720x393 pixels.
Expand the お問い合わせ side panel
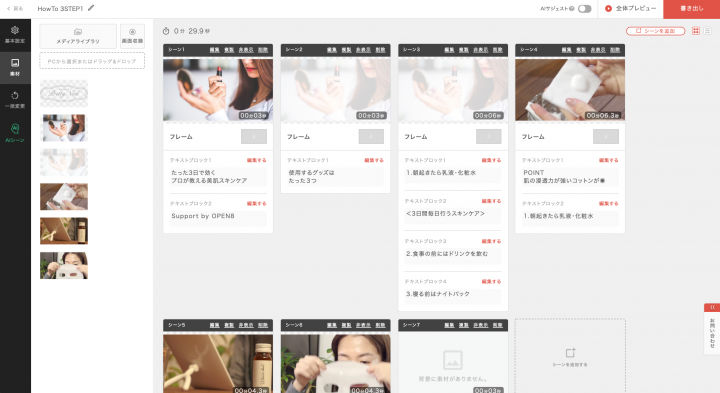click(712, 329)
